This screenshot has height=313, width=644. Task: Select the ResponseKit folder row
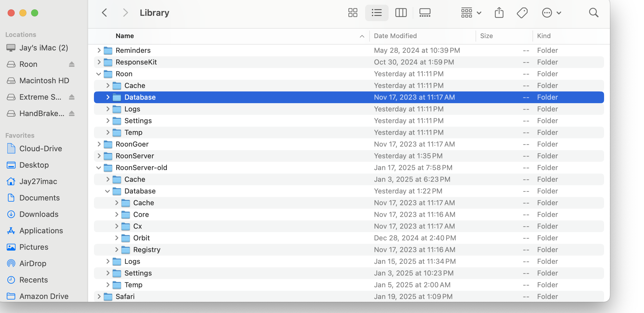click(x=349, y=62)
